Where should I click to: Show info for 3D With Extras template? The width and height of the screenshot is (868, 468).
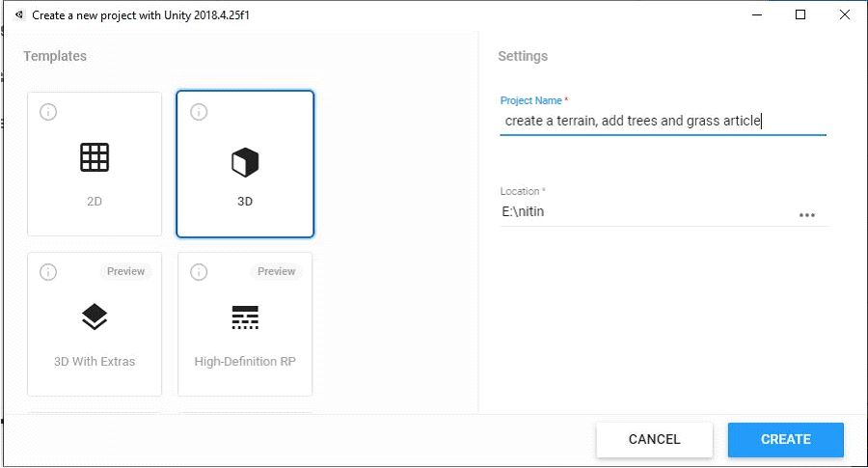pyautogui.click(x=48, y=272)
